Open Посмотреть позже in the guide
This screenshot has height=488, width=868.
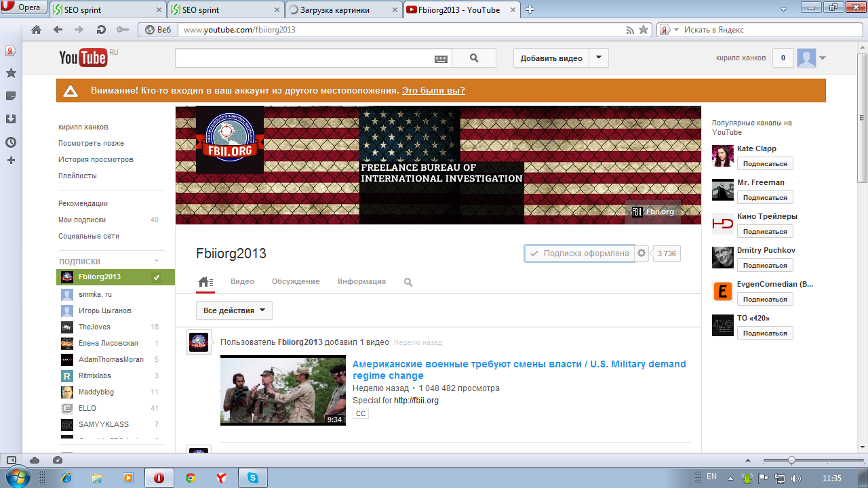91,143
